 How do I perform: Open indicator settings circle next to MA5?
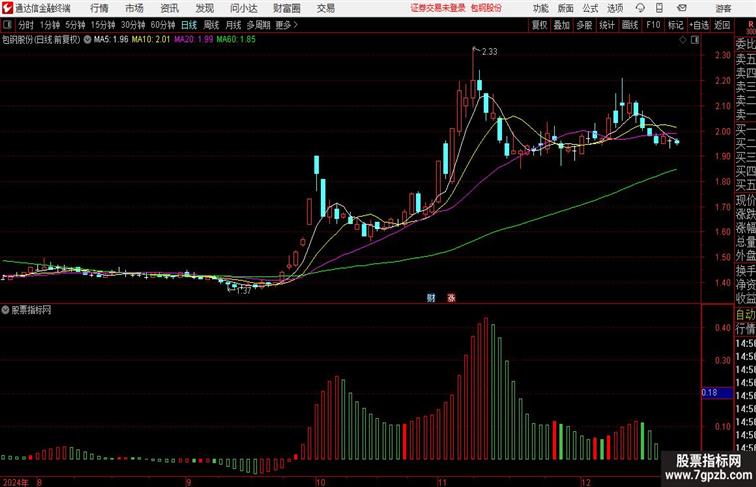[87, 40]
